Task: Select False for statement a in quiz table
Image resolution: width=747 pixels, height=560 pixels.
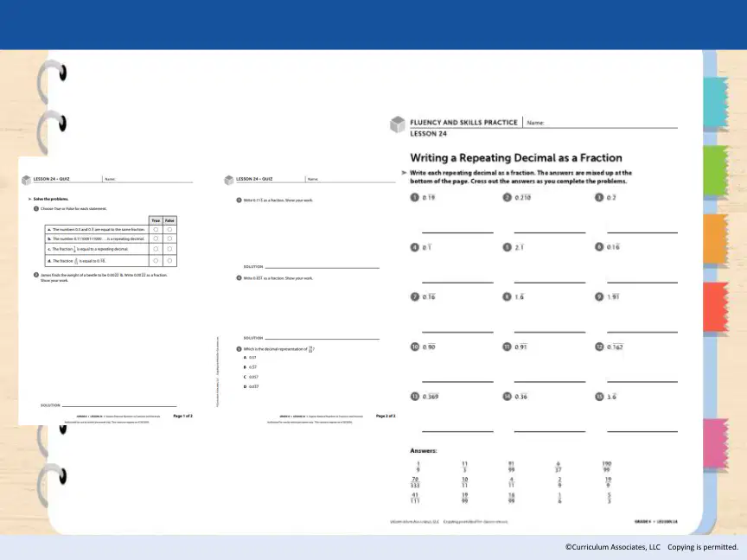Action: tap(169, 230)
